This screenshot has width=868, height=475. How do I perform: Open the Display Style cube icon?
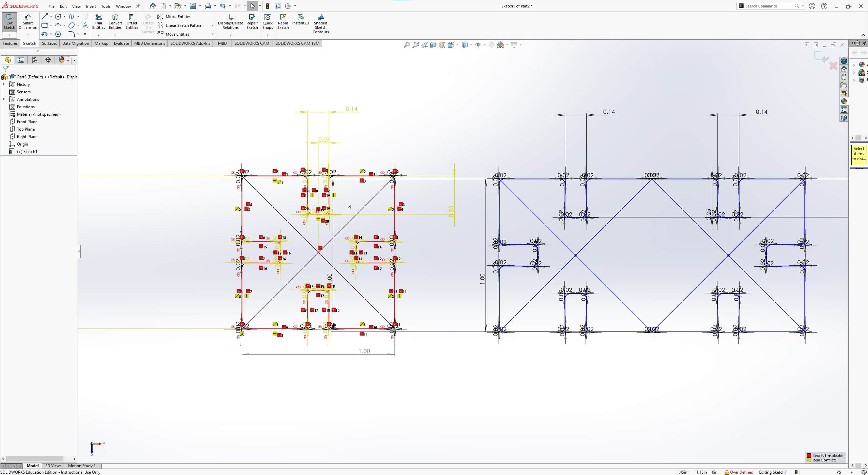click(x=465, y=45)
